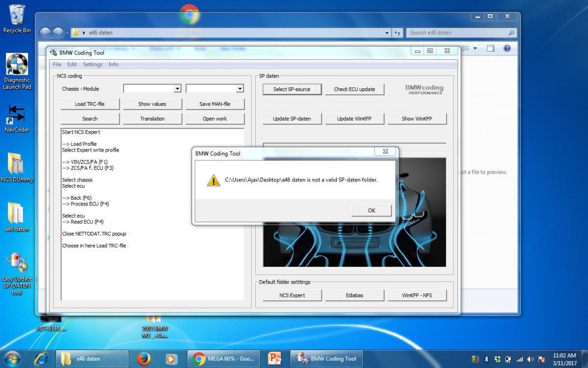The width and height of the screenshot is (588, 368).
Task: Open the Action Center flag tray icon
Action: point(542,359)
